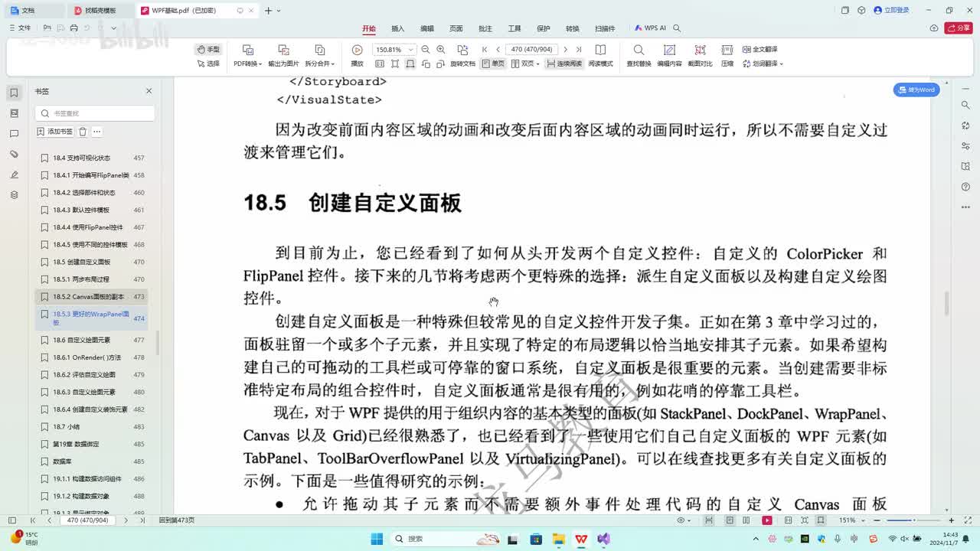Viewport: 980px width, 551px height.
Task: Start slideshow with the 播放 button
Action: [x=357, y=56]
